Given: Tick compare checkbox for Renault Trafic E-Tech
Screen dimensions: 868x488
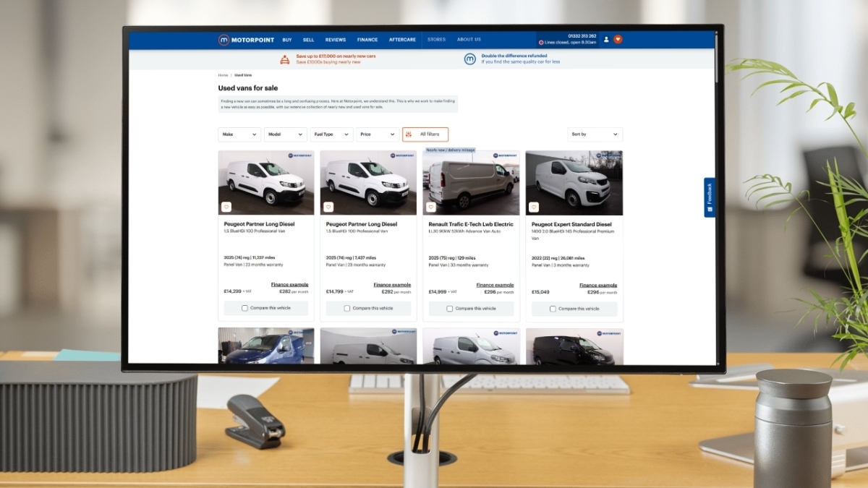Looking at the screenshot, I should coord(450,309).
